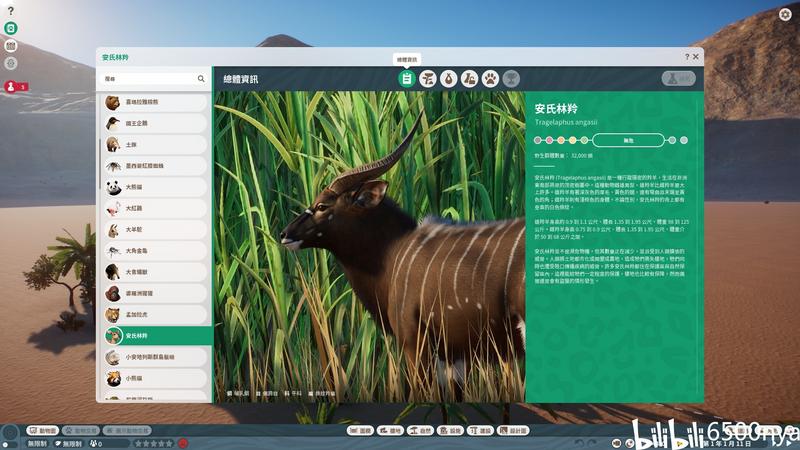
Task: Select the aardvark entry 土豚
Action: click(155, 144)
